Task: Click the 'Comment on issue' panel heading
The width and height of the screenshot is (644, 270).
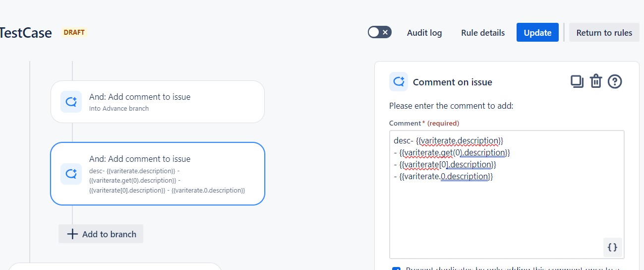Action: point(453,82)
